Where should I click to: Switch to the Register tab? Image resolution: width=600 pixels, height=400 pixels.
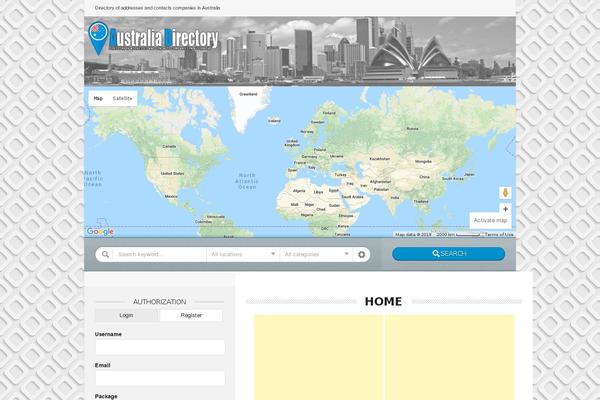click(x=191, y=315)
